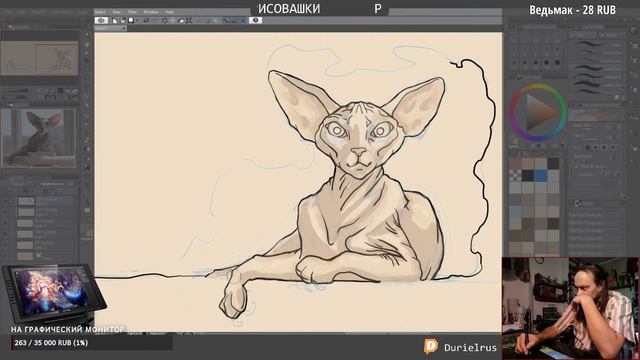The height and width of the screenshot is (360, 640).
Task: Toggle Snap to Special Ruler icon
Action: [234, 20]
